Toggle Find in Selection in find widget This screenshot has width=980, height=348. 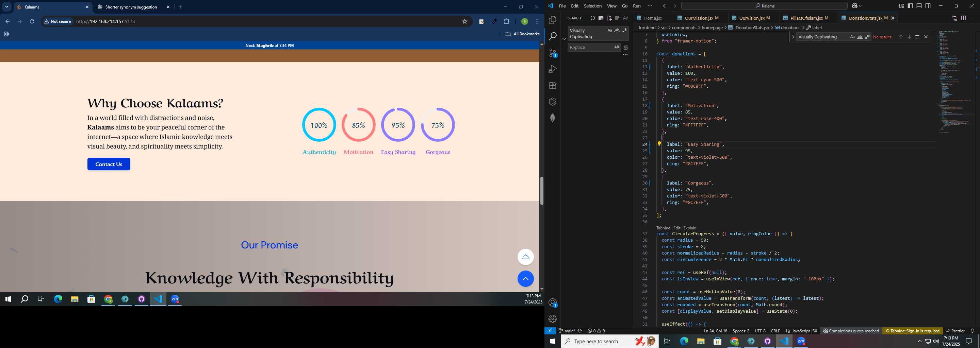tap(917, 37)
